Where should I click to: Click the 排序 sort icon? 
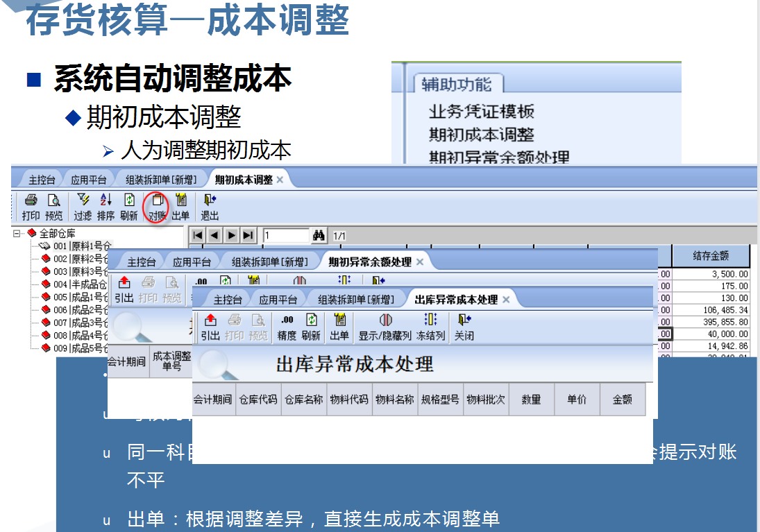tap(104, 199)
